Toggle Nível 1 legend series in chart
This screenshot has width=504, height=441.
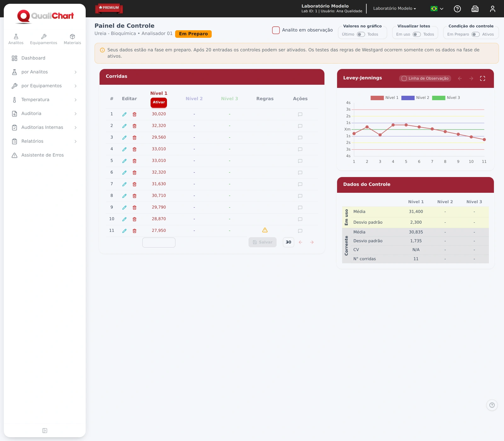point(384,98)
